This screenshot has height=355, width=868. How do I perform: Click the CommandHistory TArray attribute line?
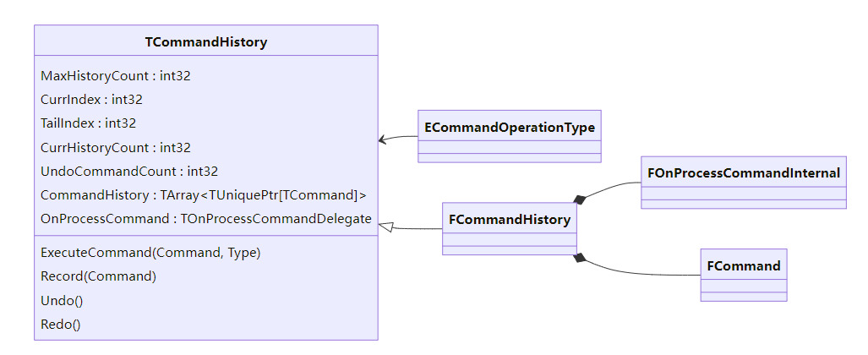click(203, 195)
